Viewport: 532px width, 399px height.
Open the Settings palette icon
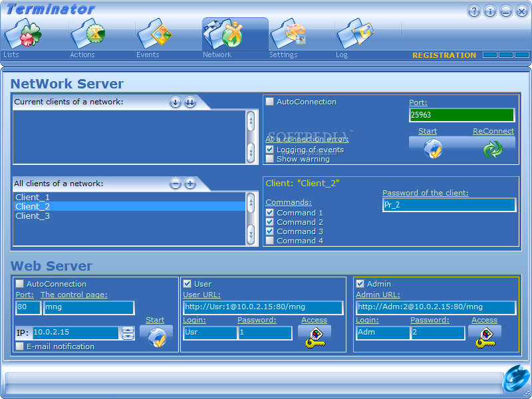pyautogui.click(x=289, y=34)
